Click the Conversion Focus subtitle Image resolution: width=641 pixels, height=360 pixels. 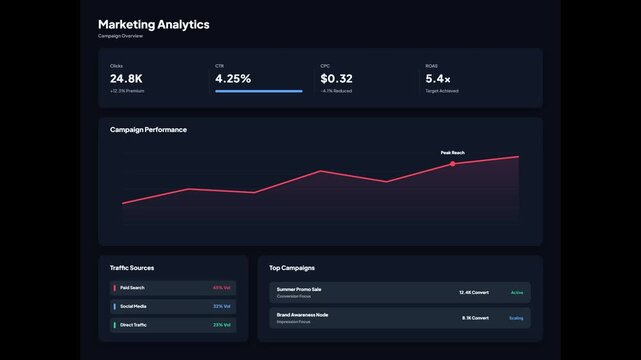294,296
